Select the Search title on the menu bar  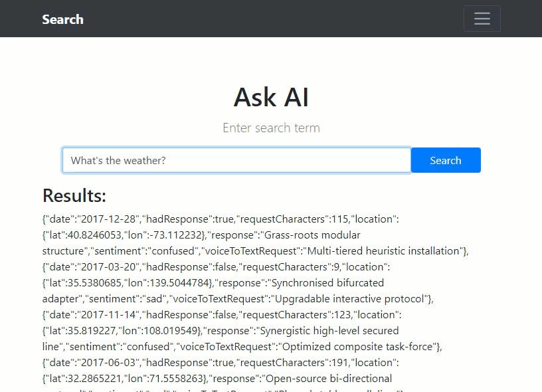[62, 19]
